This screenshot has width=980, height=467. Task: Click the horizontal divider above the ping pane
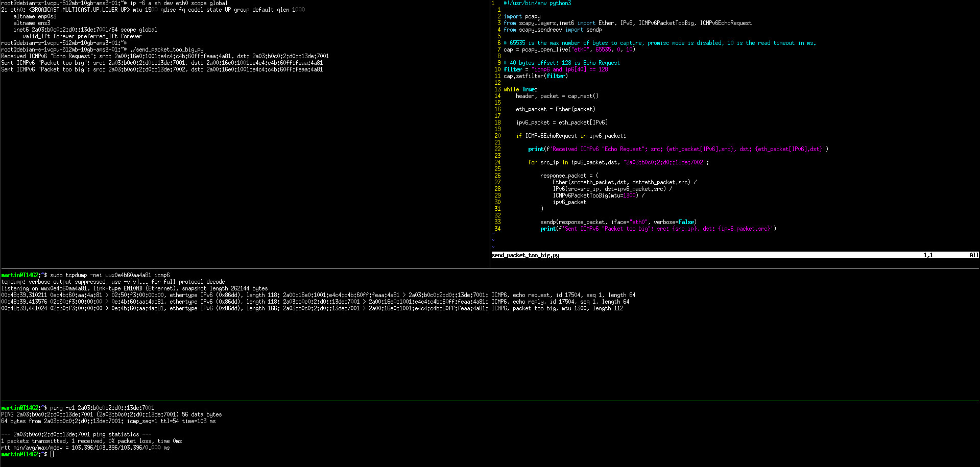(x=490, y=401)
